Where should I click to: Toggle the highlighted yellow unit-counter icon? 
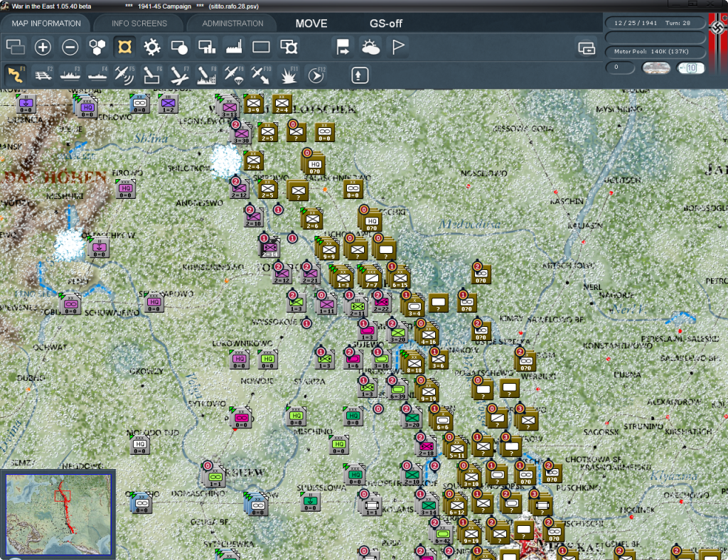point(124,47)
